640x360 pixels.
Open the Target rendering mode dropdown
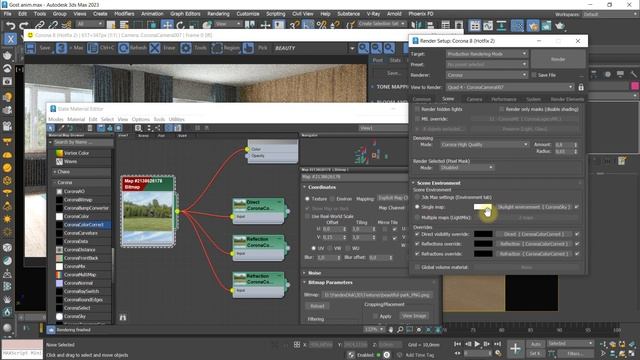[x=487, y=54]
